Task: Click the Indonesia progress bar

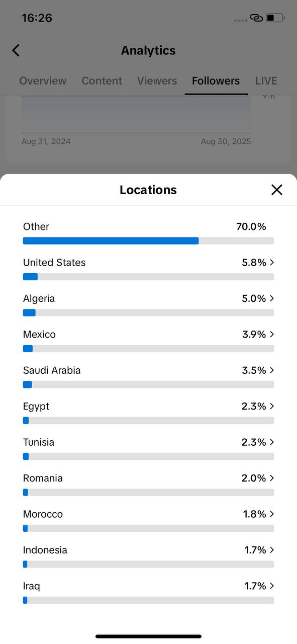Action: pos(148,565)
